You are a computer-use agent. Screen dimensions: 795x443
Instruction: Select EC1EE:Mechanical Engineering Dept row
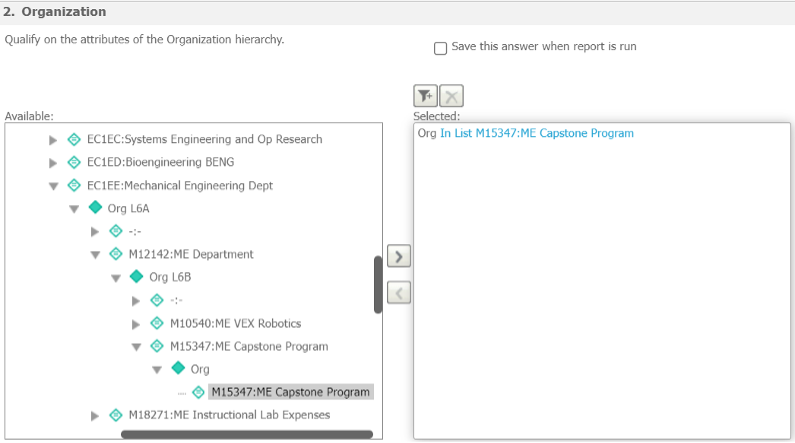tap(179, 186)
